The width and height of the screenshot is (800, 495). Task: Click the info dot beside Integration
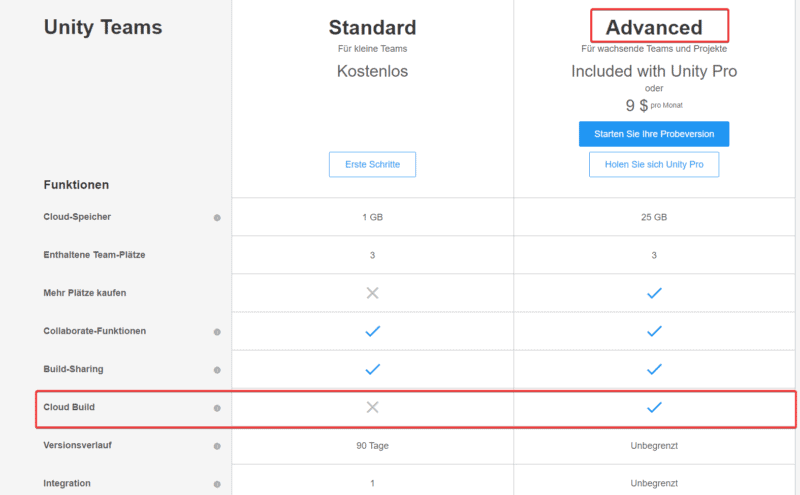(217, 483)
